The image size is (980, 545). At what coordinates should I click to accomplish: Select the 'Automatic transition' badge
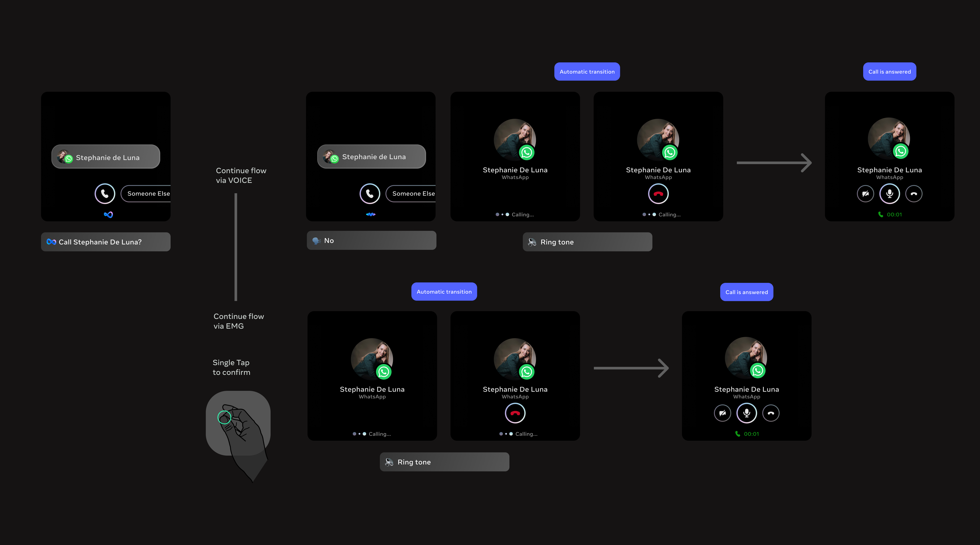pyautogui.click(x=587, y=71)
